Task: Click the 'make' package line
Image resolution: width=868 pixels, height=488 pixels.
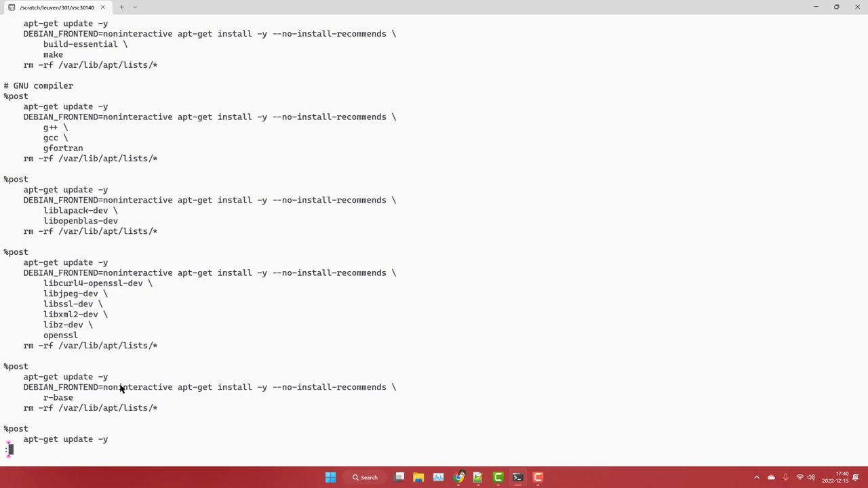Action: (x=53, y=55)
